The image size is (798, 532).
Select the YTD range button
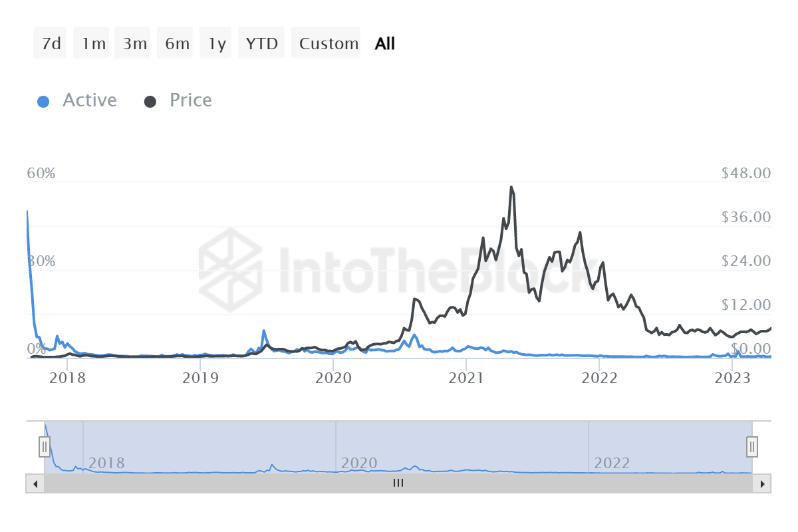click(x=261, y=44)
